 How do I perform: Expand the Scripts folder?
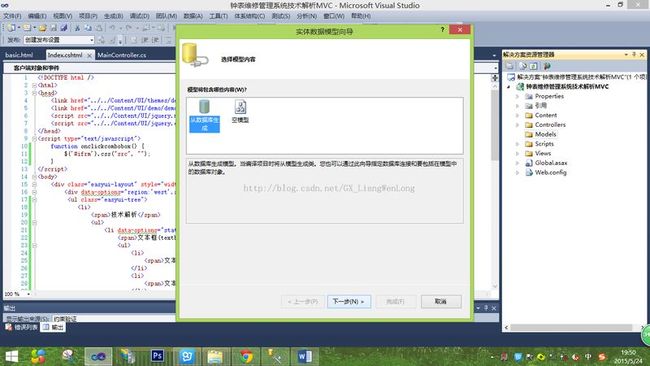tap(517, 144)
